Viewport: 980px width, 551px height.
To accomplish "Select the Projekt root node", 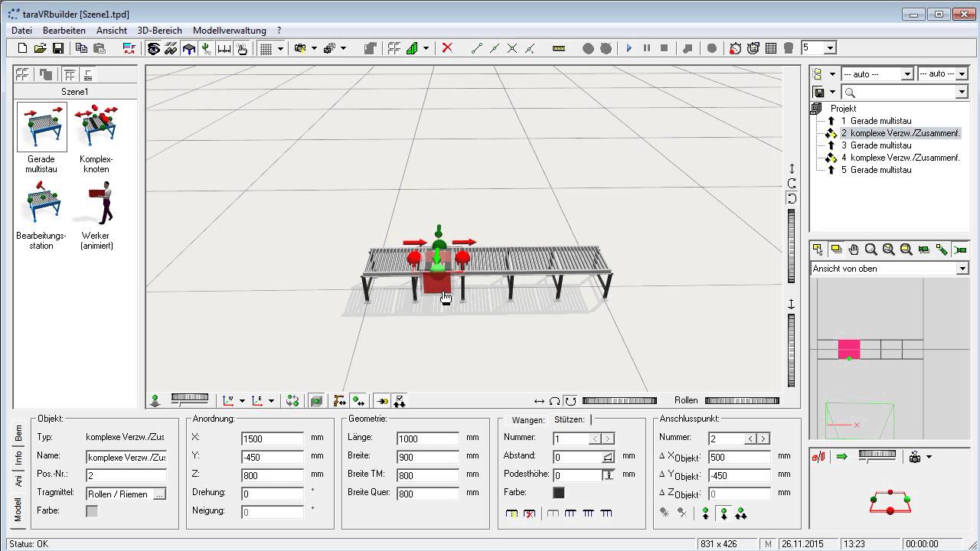I will pyautogui.click(x=843, y=109).
